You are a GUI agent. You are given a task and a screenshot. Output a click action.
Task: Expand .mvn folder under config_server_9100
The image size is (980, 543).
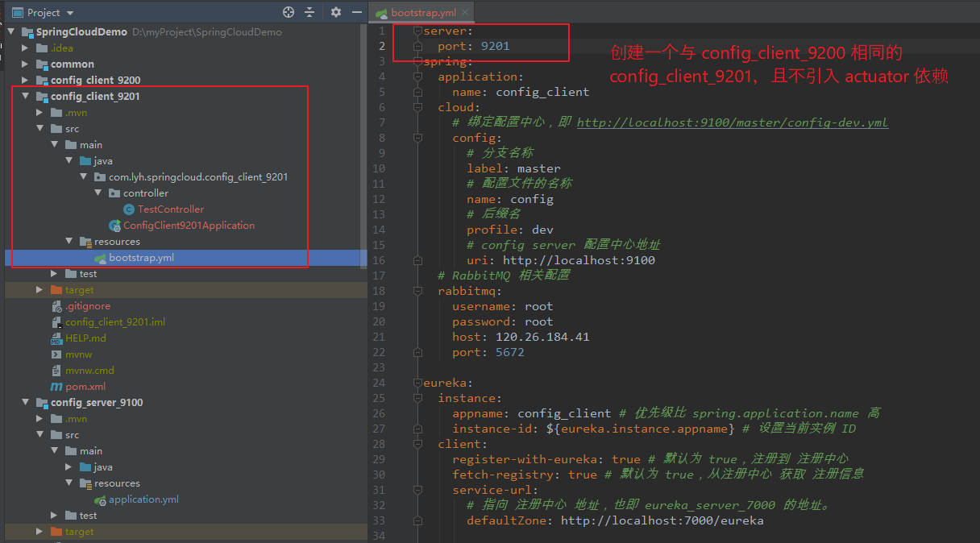40,419
